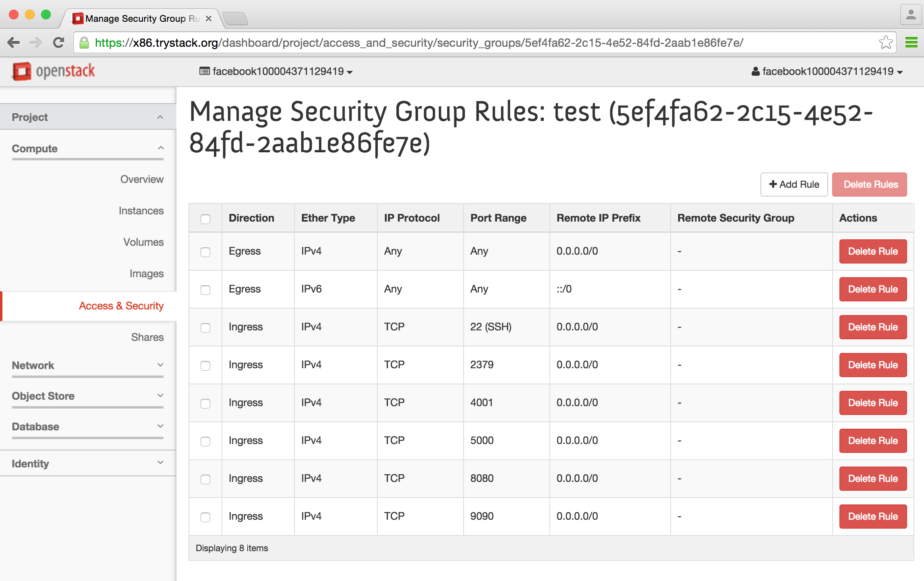Open the user account dropdown
Viewport: 924px width, 581px height.
[827, 71]
